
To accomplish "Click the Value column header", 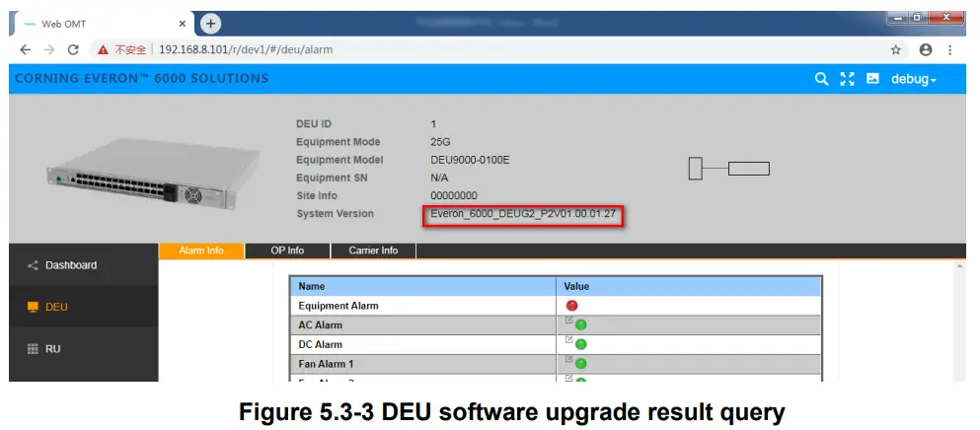I will (689, 286).
